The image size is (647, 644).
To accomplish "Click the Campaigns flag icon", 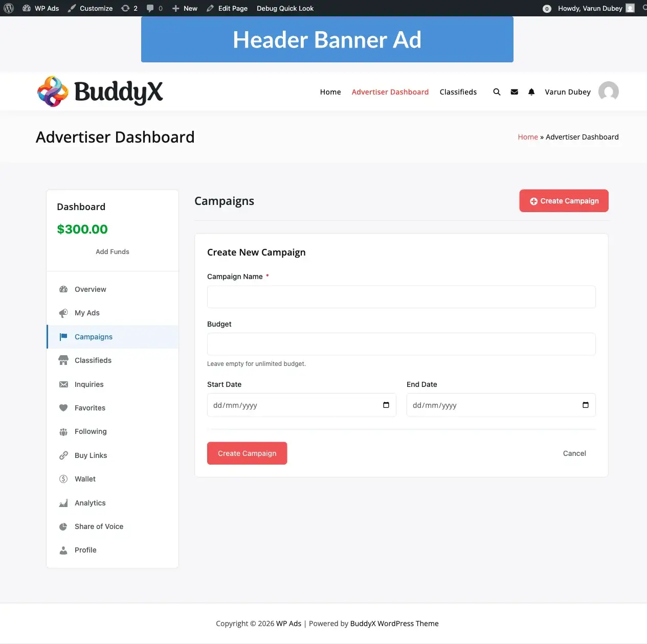I will coord(63,337).
